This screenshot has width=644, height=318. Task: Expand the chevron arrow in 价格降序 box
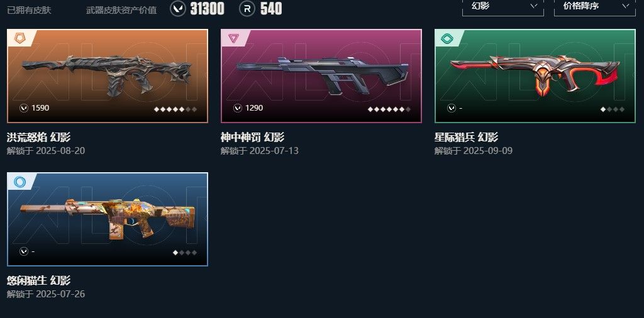pos(626,6)
